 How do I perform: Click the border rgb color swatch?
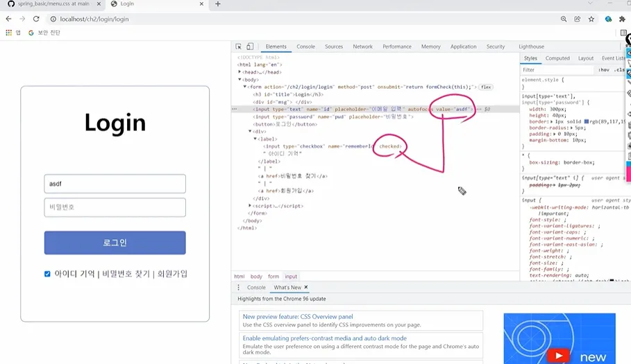tap(587, 121)
